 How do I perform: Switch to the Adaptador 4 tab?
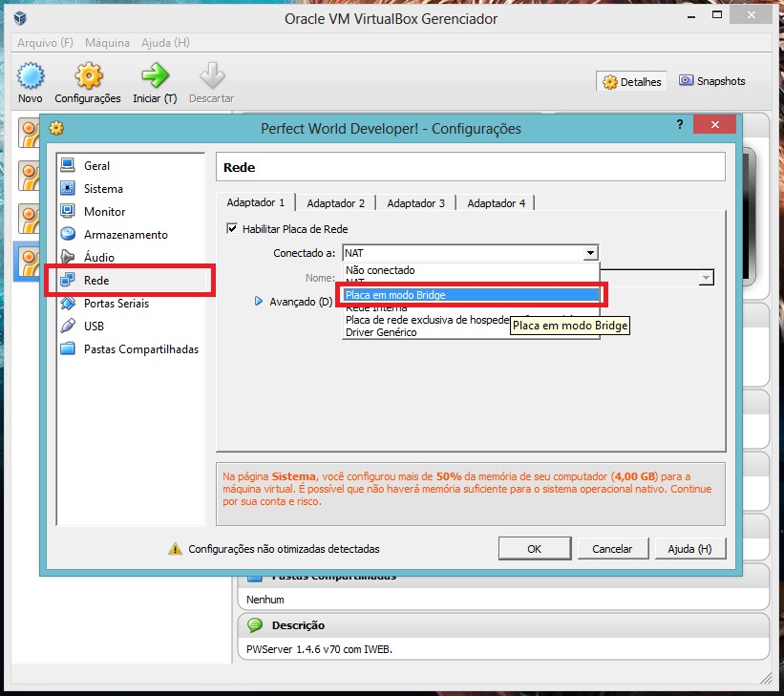(x=496, y=203)
